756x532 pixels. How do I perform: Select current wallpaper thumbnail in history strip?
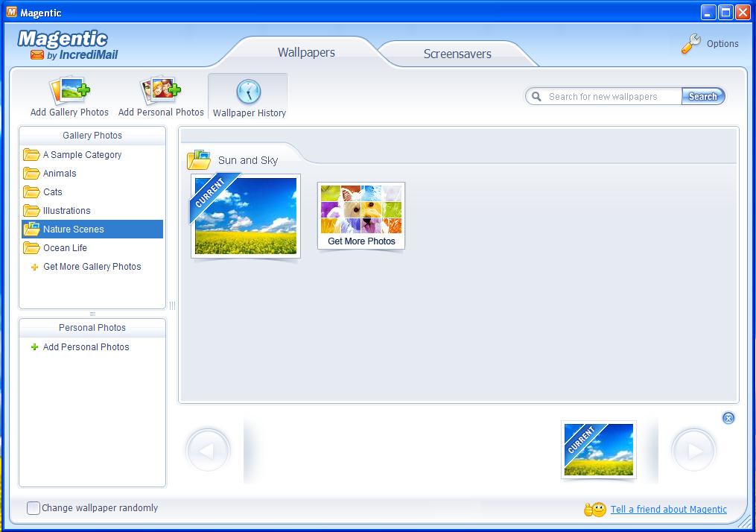click(598, 449)
